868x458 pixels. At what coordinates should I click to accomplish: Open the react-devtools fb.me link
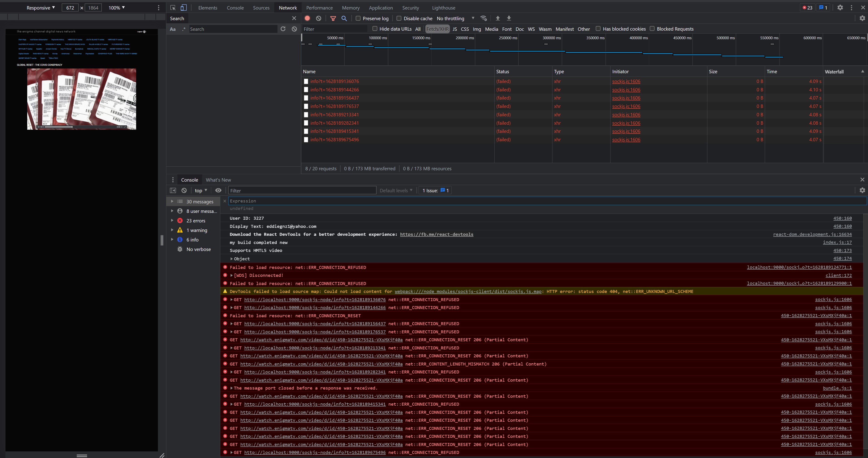pyautogui.click(x=436, y=234)
